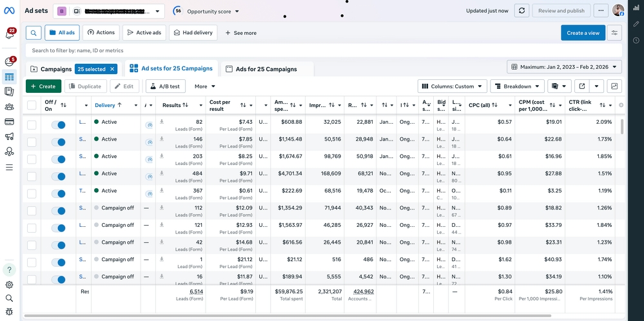Toggle off the first ad set switch

58,122
